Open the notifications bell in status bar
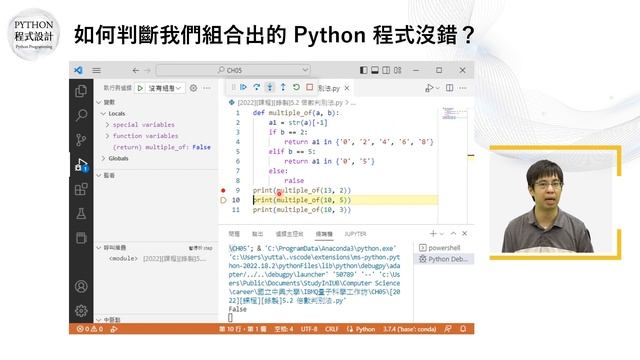The height and width of the screenshot is (360, 640). (x=463, y=329)
